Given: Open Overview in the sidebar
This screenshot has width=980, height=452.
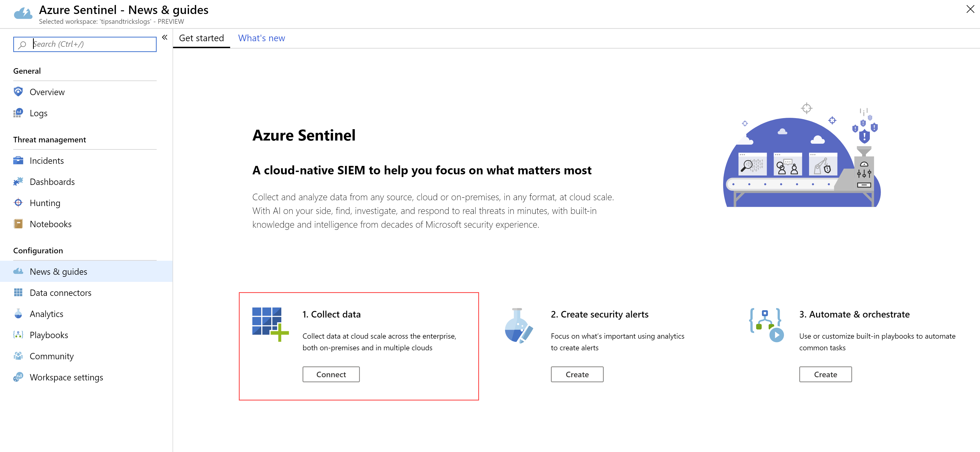Looking at the screenshot, I should tap(86, 92).
